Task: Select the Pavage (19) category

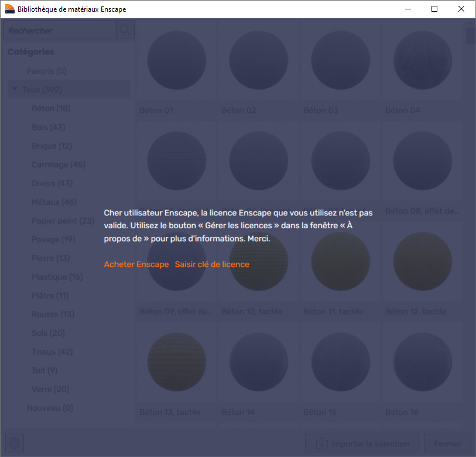Action: (x=53, y=239)
